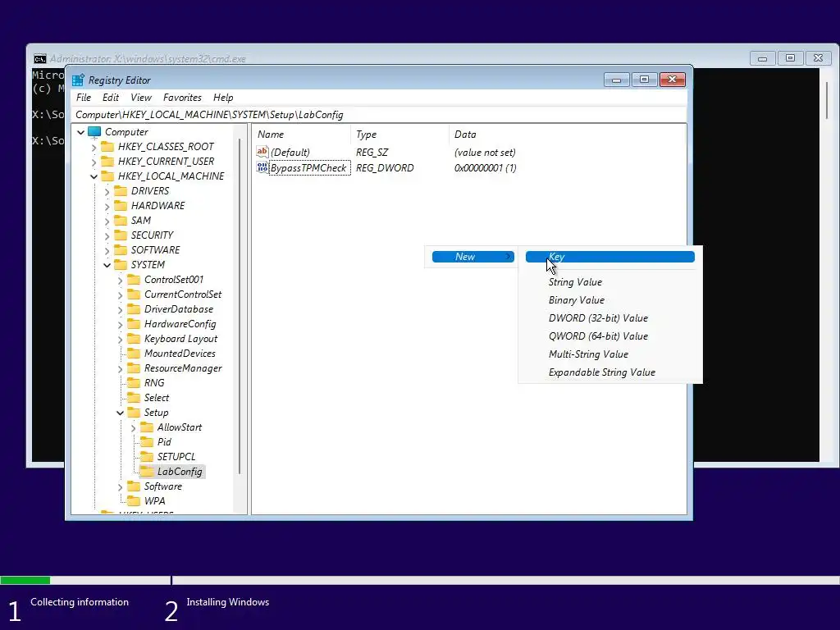
Task: Click the ControlSet001 folder icon
Action: click(134, 280)
